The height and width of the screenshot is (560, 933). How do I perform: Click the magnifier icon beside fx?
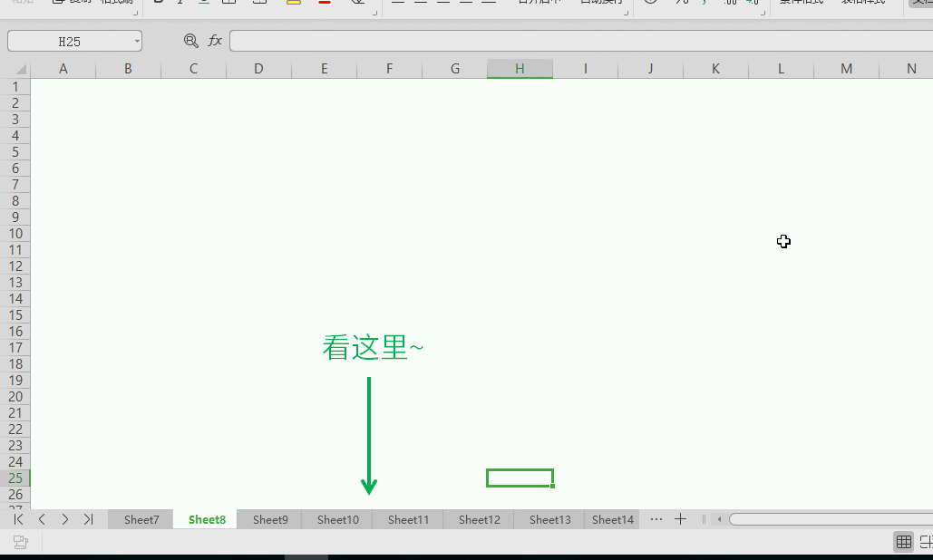click(191, 41)
